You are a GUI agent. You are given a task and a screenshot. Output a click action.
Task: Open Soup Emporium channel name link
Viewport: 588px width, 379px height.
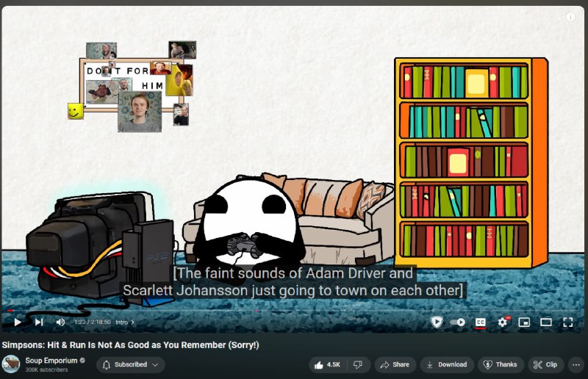click(51, 360)
